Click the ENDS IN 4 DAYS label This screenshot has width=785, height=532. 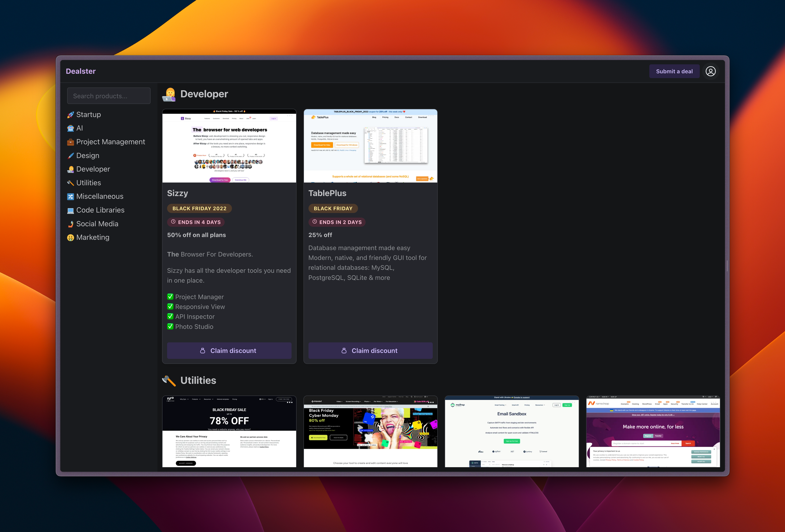point(199,222)
